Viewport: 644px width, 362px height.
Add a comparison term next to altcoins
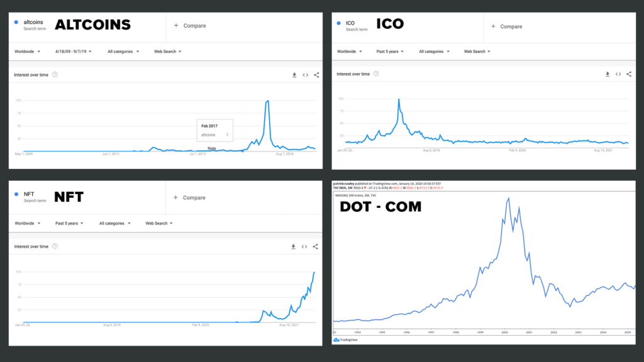point(191,26)
